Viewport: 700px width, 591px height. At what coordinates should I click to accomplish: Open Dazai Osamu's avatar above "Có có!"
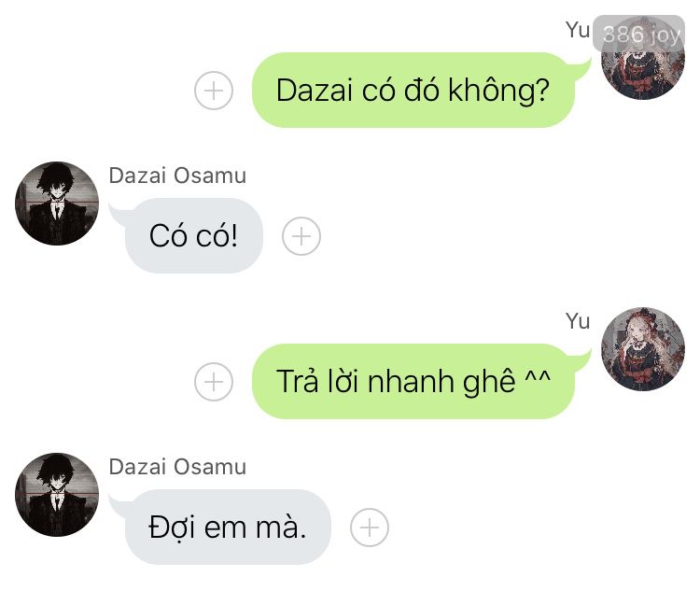pyautogui.click(x=57, y=204)
